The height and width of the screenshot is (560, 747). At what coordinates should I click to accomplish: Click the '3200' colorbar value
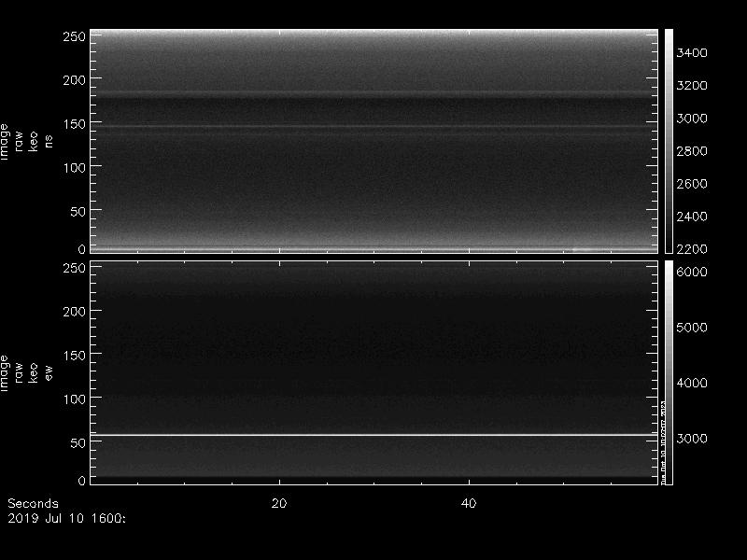pos(692,86)
